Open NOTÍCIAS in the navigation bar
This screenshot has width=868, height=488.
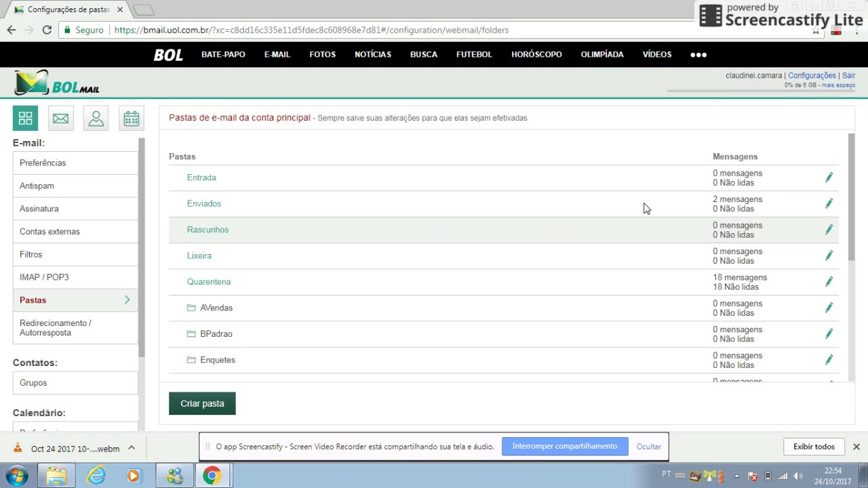coord(373,54)
